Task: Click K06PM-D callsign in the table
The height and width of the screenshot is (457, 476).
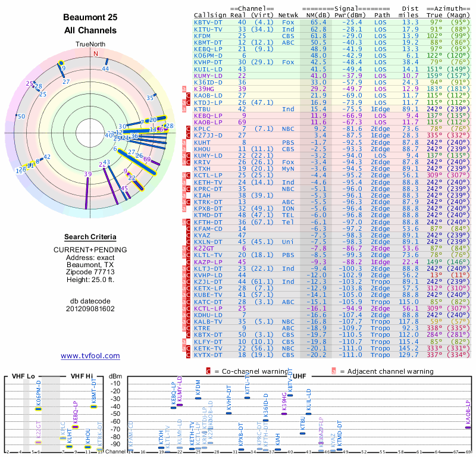Action: coord(208,55)
